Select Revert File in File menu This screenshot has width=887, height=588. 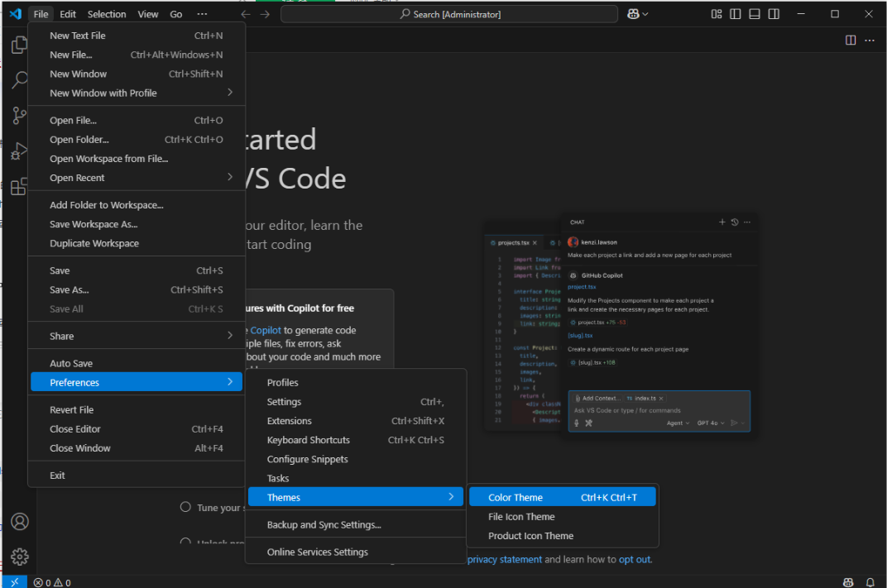[137, 410]
